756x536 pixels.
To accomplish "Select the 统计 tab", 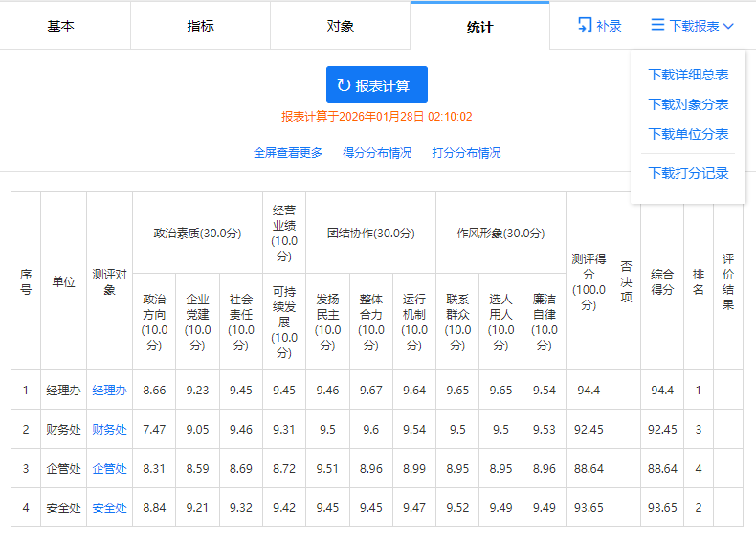I will click(479, 27).
